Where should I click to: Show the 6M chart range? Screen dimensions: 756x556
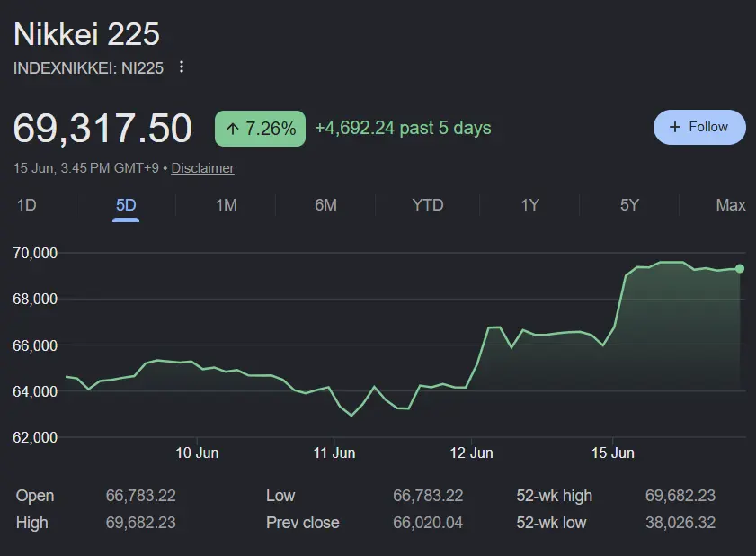pyautogui.click(x=326, y=205)
